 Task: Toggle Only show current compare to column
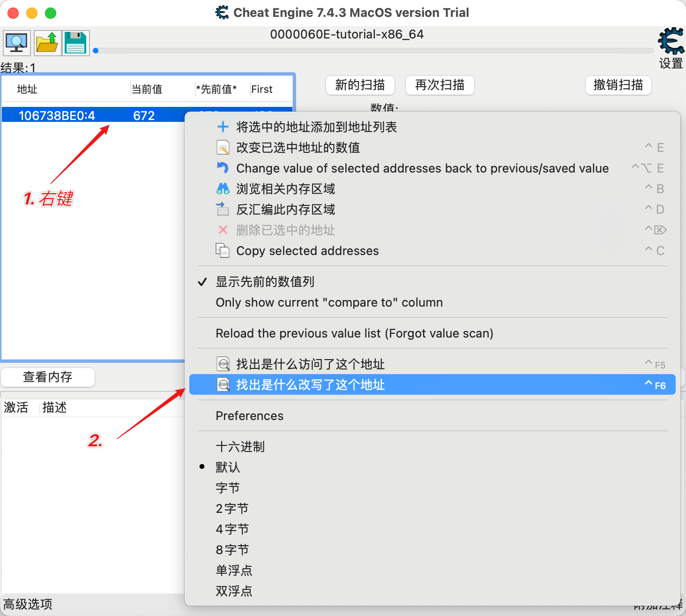pyautogui.click(x=432, y=302)
